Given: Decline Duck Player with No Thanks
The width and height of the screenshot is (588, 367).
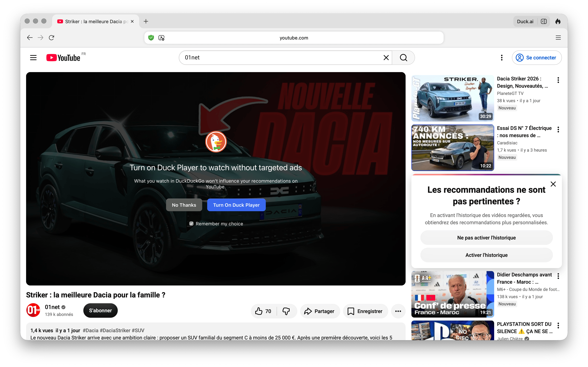Looking at the screenshot, I should pyautogui.click(x=184, y=205).
